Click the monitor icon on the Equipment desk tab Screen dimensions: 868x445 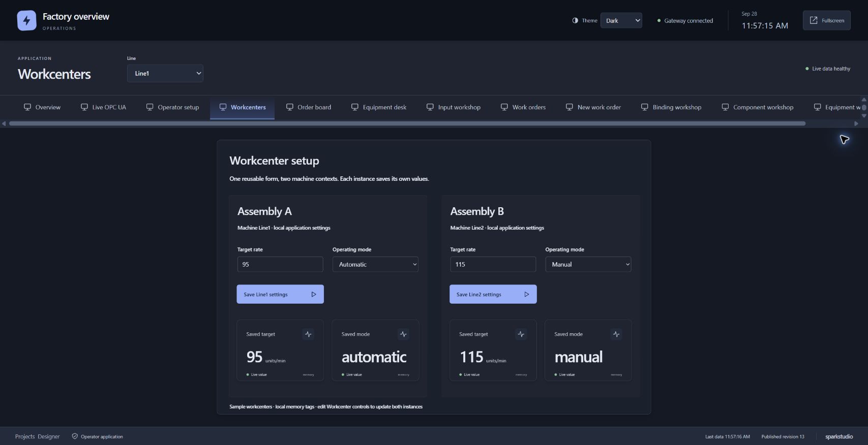tap(355, 107)
